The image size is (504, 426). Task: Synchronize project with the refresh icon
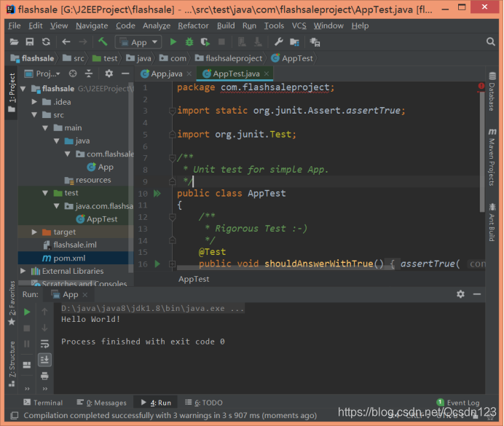(x=46, y=42)
